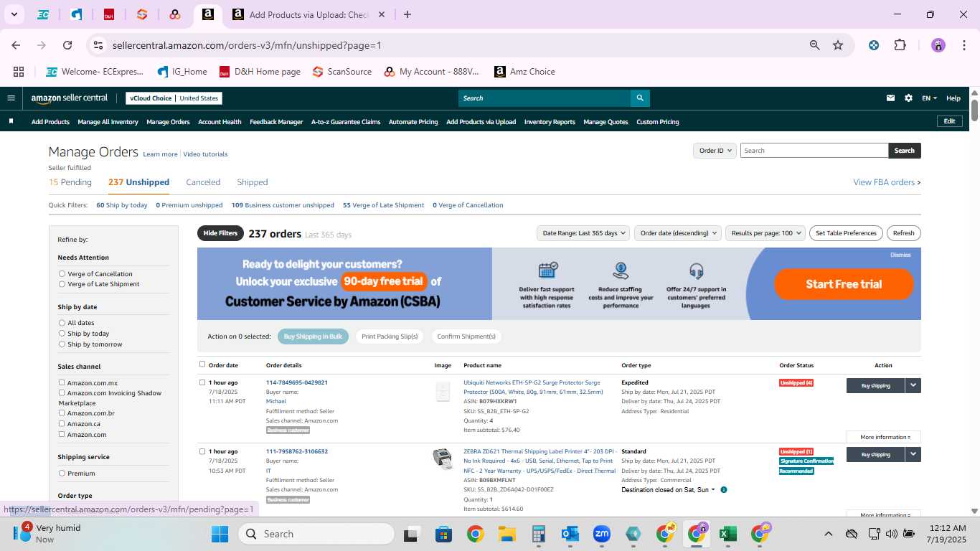Open the Seller Central hamburger menu

pos(11,98)
